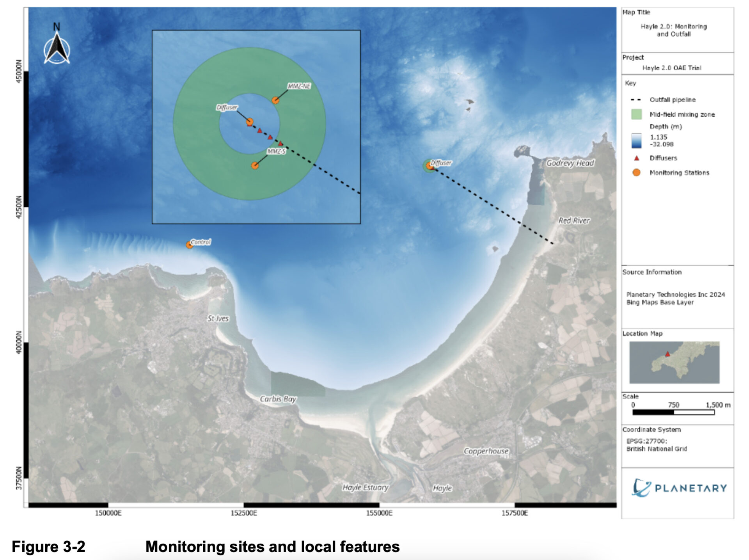The height and width of the screenshot is (560, 749).
Task: Click the 40000N northing axis label
Action: [x=19, y=342]
